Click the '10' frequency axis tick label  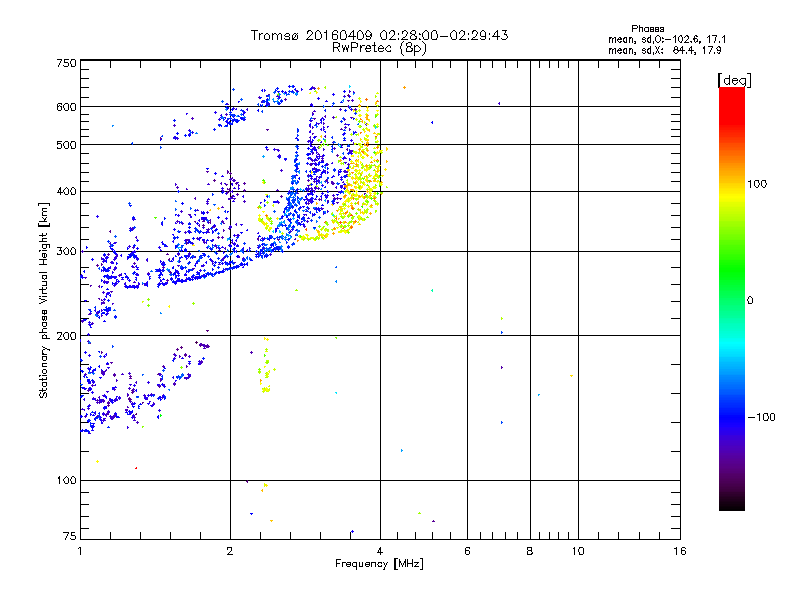pyautogui.click(x=578, y=551)
